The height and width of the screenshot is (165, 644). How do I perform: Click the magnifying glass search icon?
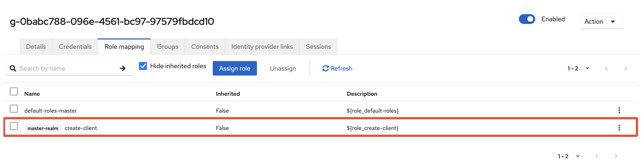[x=13, y=68]
